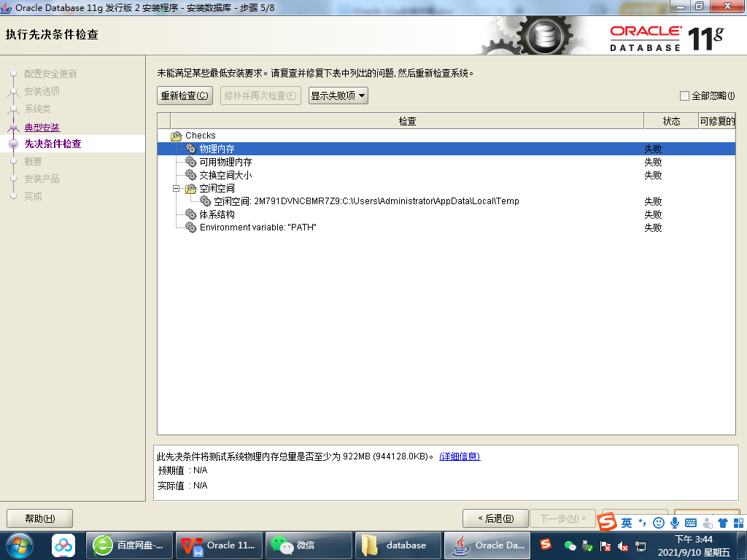Image resolution: width=747 pixels, height=560 pixels.
Task: Click Sogou input tray icon
Action: 546,544
